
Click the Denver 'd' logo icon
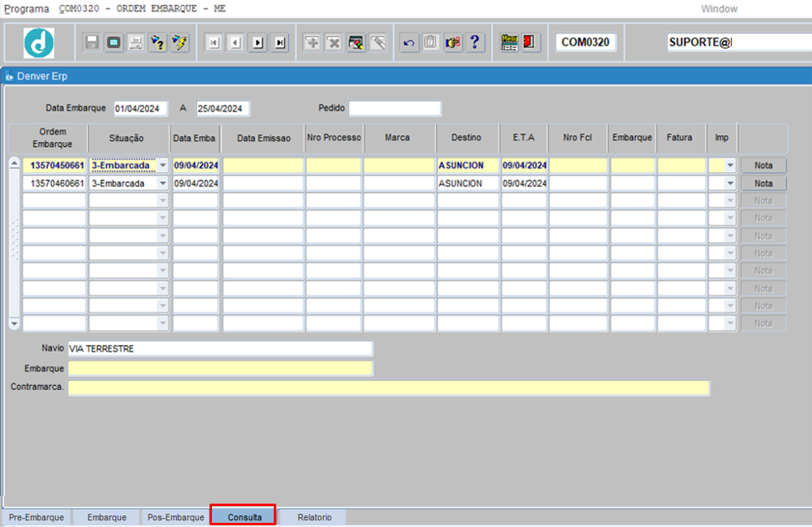tap(39, 43)
